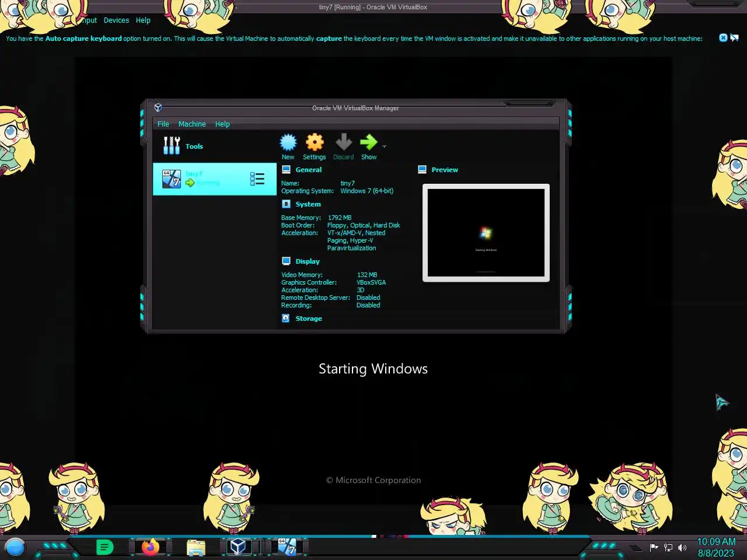The image size is (747, 560).
Task: Click the Storage section disk icon
Action: point(286,318)
